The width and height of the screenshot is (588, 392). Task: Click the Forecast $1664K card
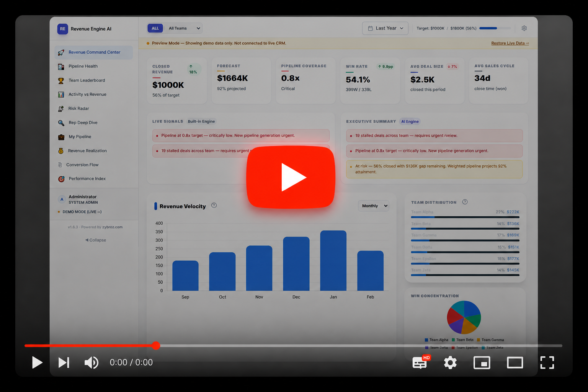pyautogui.click(x=241, y=81)
